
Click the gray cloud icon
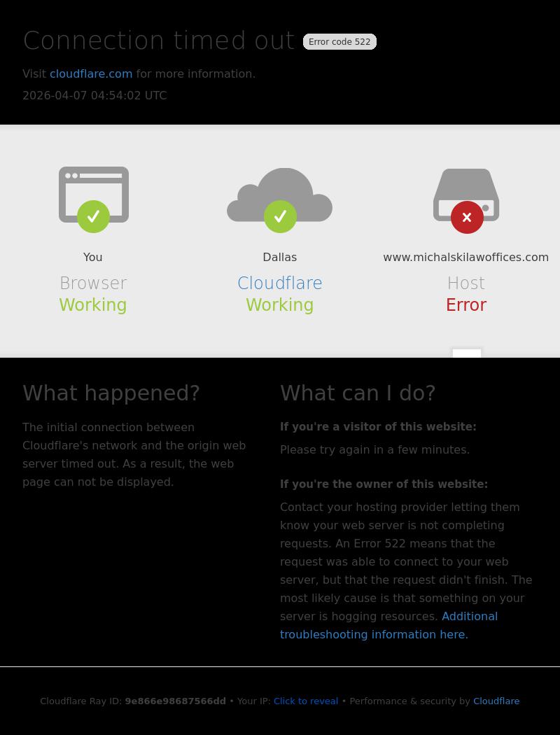(280, 195)
